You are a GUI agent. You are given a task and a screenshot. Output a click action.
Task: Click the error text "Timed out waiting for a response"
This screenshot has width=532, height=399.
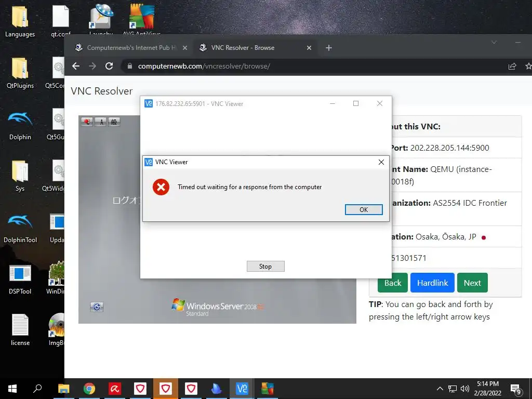pos(249,187)
